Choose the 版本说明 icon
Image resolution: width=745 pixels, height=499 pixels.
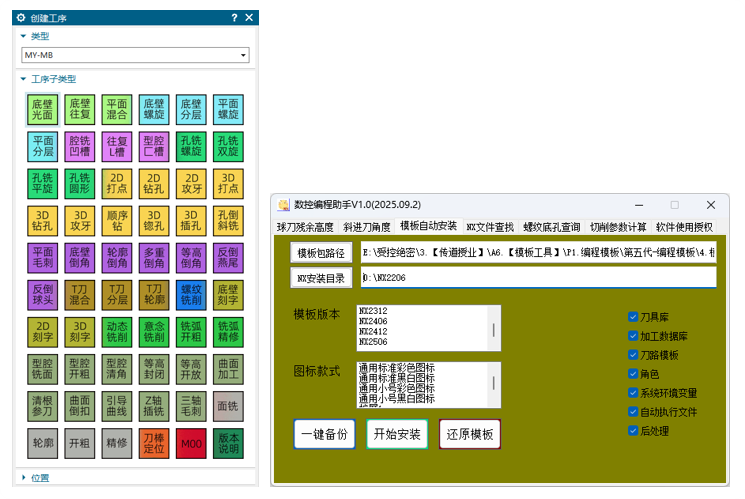(227, 443)
